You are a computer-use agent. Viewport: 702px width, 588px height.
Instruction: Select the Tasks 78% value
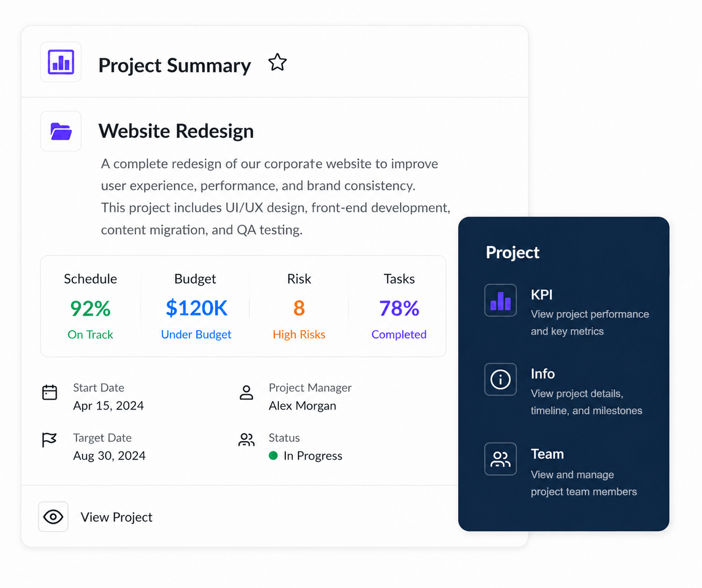point(399,308)
